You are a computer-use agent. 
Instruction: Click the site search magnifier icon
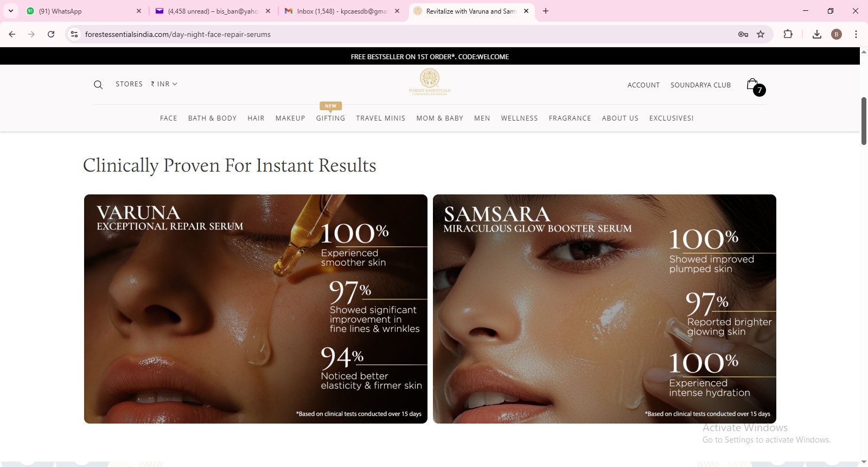pos(98,85)
